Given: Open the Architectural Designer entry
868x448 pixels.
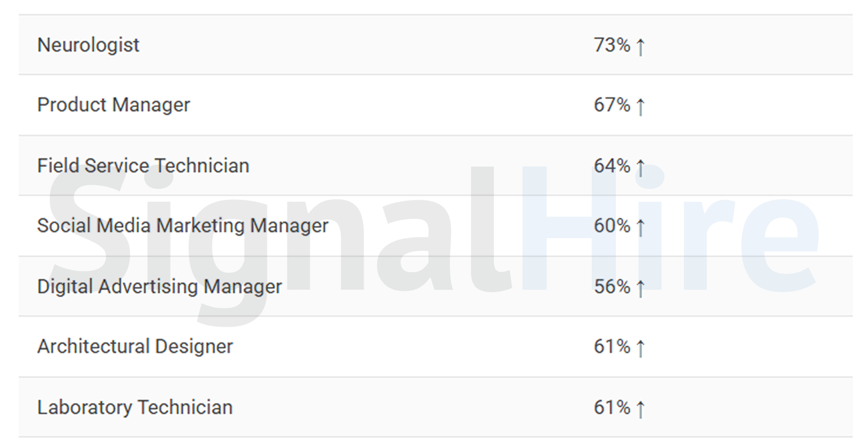Looking at the screenshot, I should coord(135,347).
